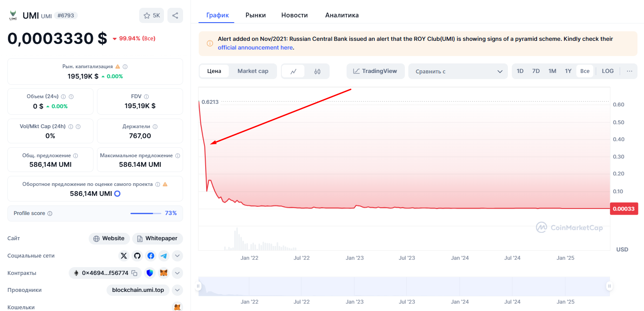
Task: Click the 'official announcement here' link
Action: click(x=255, y=47)
